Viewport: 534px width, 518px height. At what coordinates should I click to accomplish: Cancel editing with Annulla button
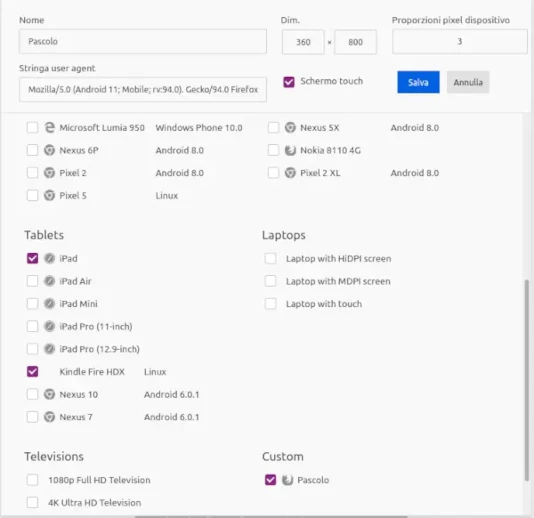click(x=468, y=82)
